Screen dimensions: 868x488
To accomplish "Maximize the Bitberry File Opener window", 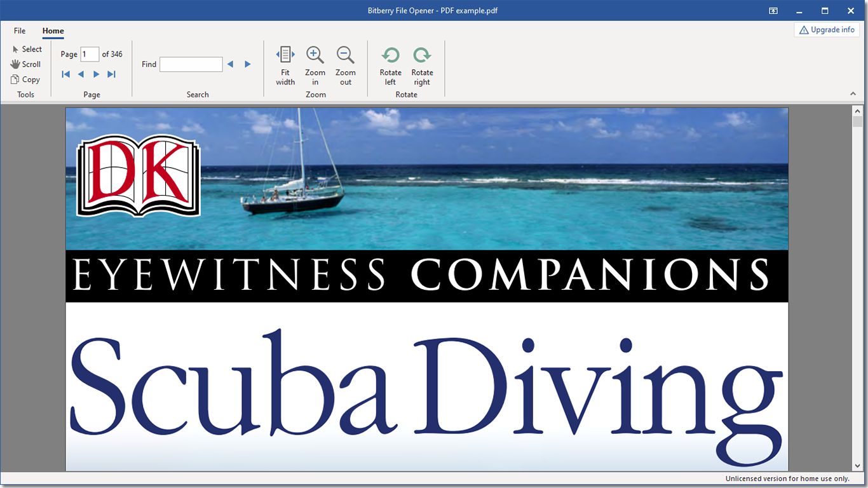I will coord(825,11).
